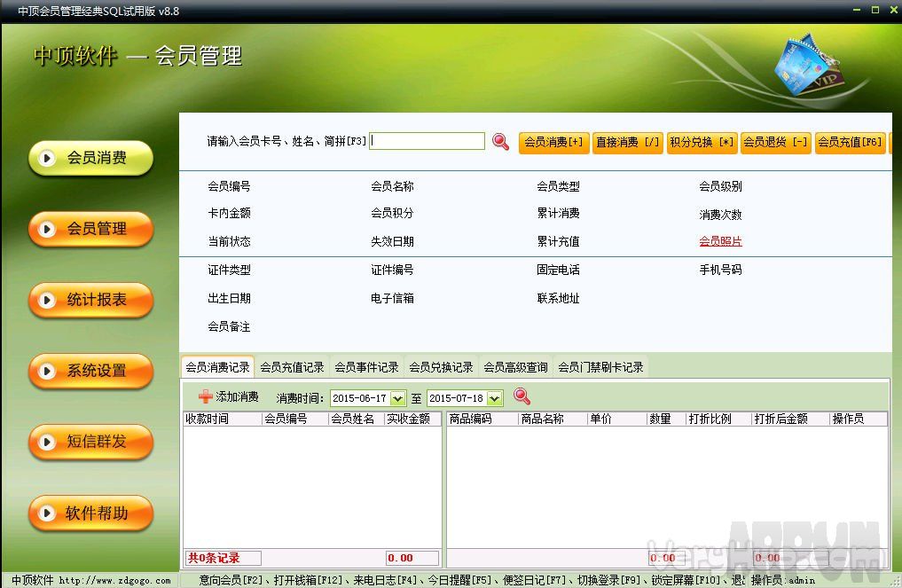The width and height of the screenshot is (902, 588).
Task: Show the 会员门禁刷卡记录 tab
Action: click(600, 367)
